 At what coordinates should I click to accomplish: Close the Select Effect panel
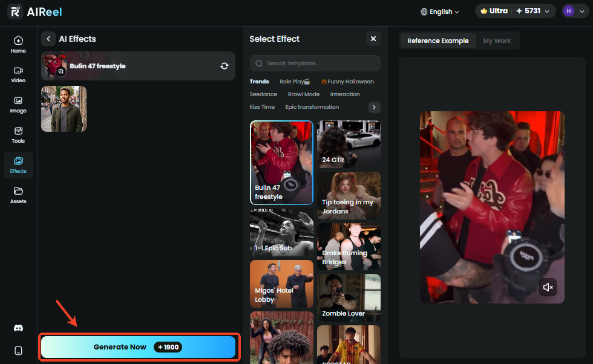coord(373,39)
